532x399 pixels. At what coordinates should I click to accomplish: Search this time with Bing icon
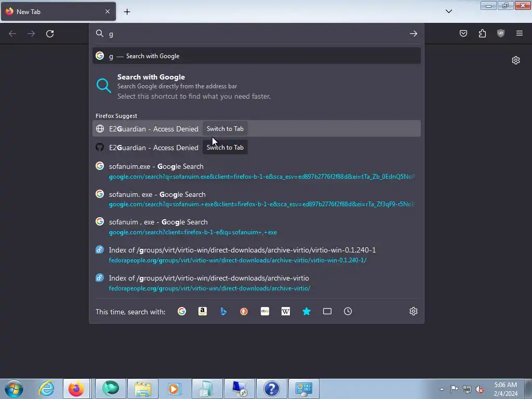223,311
